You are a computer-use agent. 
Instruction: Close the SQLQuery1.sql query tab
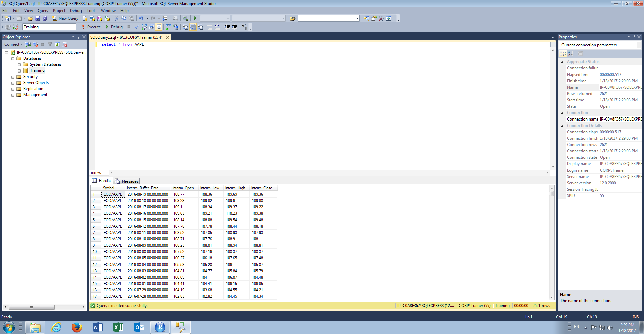[x=168, y=37]
